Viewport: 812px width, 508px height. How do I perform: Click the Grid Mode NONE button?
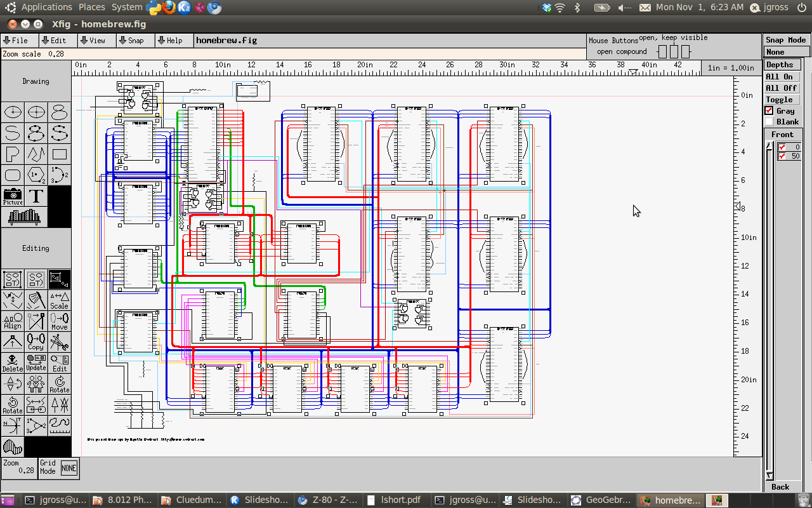tap(69, 469)
